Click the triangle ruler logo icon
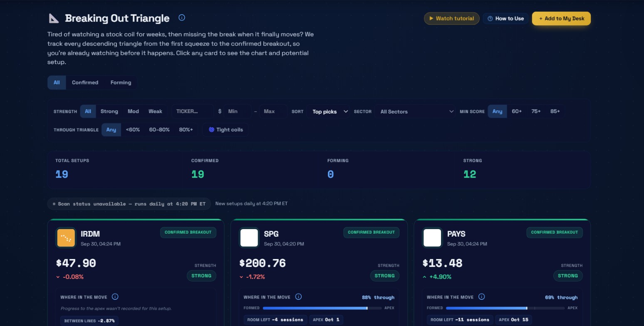 click(54, 18)
